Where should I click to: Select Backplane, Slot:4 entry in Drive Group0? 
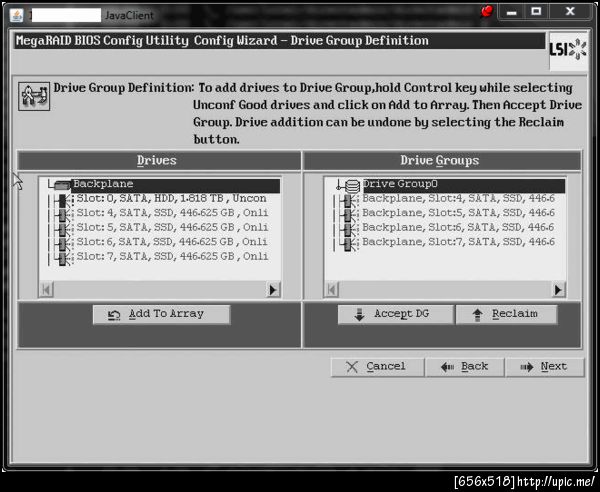tap(458, 199)
